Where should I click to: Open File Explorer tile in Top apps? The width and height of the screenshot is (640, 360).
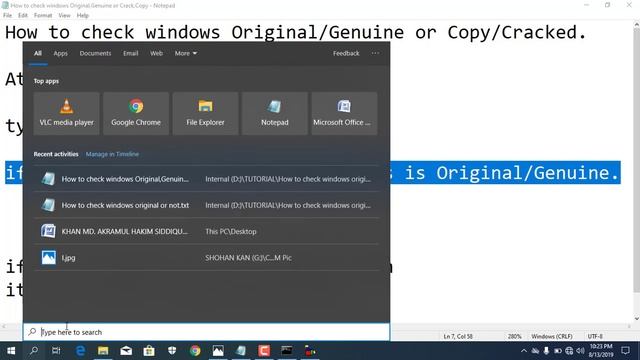pyautogui.click(x=205, y=113)
